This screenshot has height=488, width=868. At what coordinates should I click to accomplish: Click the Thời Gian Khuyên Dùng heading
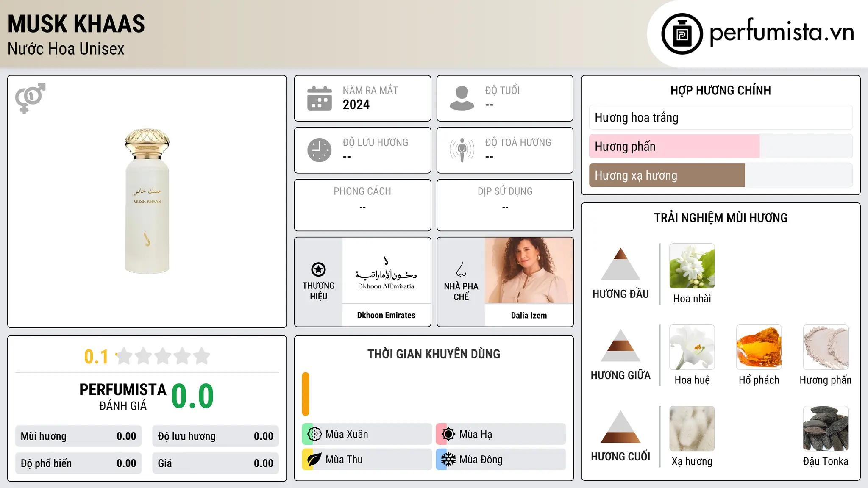[434, 354]
